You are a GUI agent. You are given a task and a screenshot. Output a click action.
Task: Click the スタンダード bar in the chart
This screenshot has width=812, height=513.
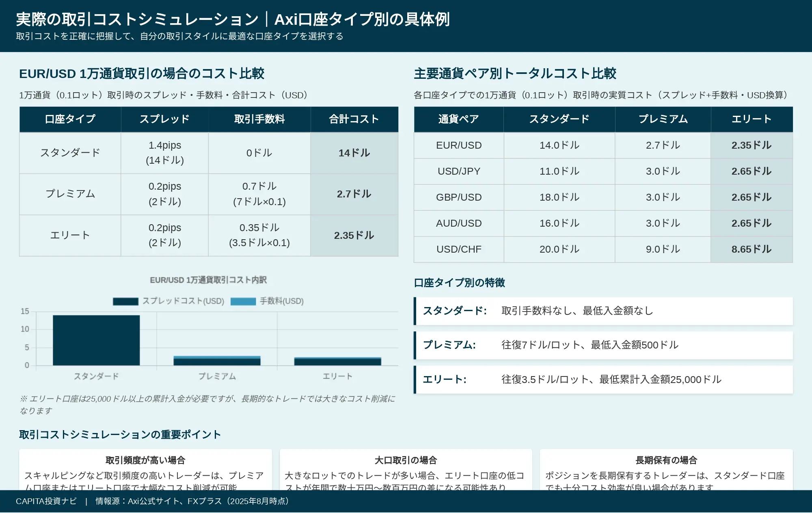click(x=96, y=340)
